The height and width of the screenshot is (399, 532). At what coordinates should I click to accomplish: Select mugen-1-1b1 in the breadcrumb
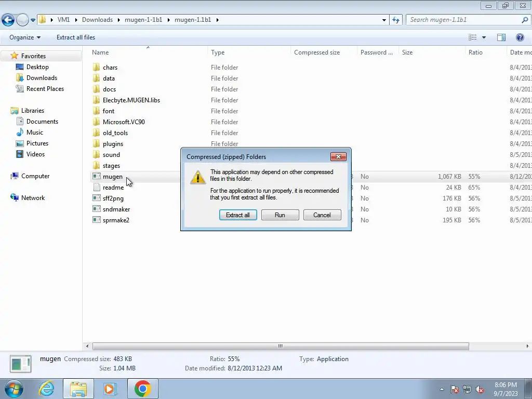click(x=143, y=20)
